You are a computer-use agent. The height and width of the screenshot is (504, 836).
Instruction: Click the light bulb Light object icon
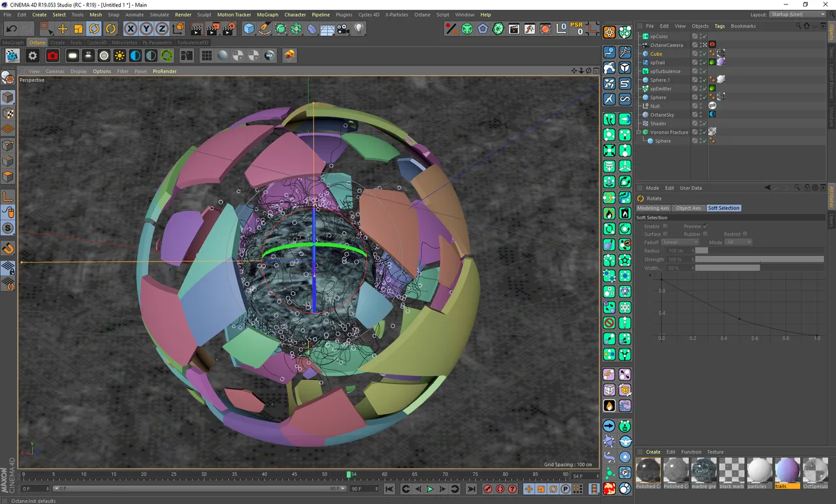click(x=359, y=29)
